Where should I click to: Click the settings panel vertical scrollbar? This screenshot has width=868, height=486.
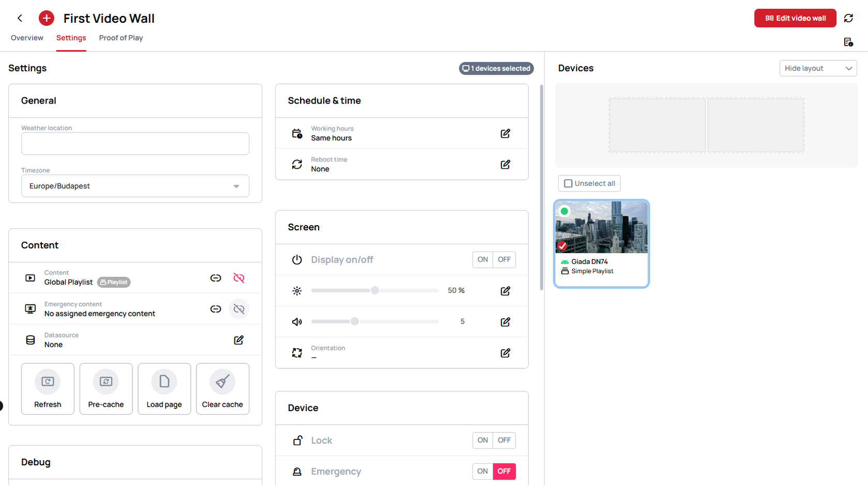coord(542,187)
